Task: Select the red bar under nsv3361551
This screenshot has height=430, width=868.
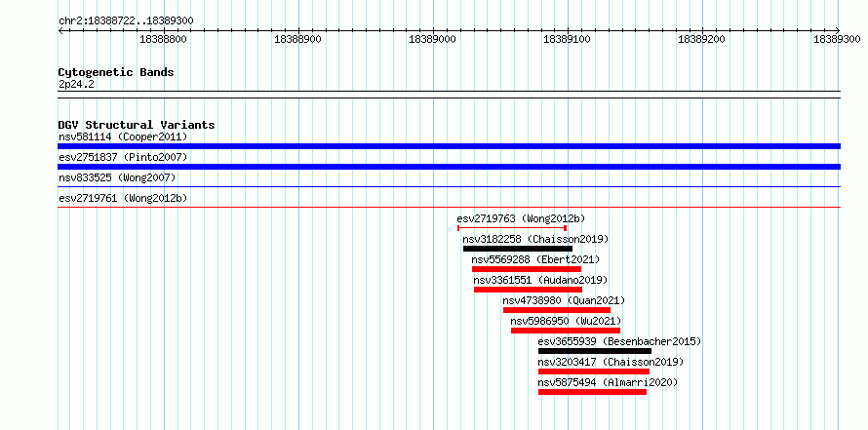Action: tap(528, 290)
